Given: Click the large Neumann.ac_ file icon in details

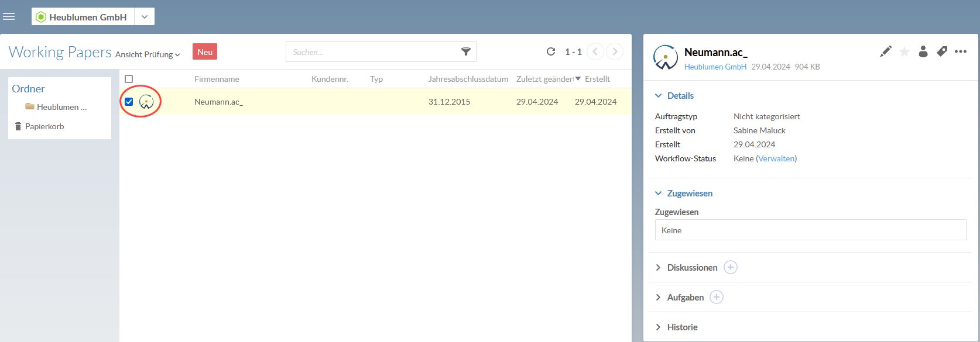Looking at the screenshot, I should [666, 57].
